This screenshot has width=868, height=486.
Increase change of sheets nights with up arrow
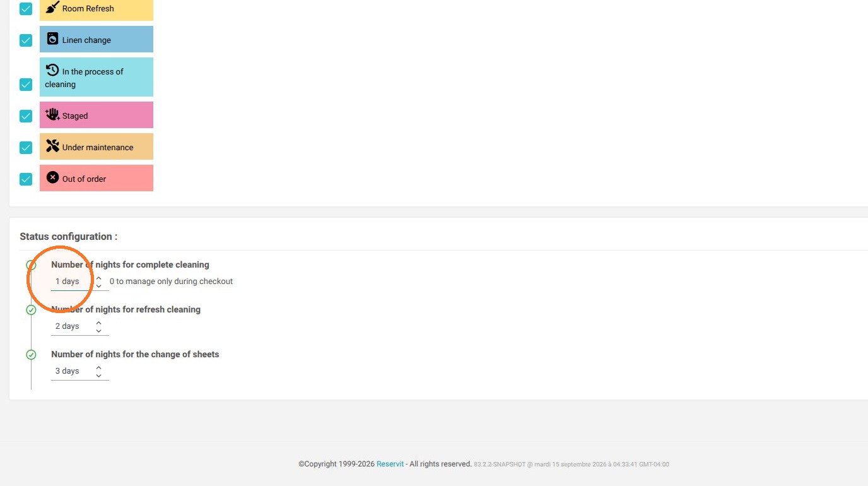(99, 367)
